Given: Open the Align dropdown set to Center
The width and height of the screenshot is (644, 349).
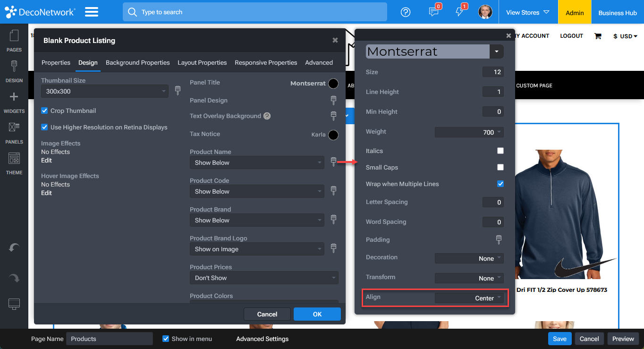Looking at the screenshot, I should click(x=470, y=298).
